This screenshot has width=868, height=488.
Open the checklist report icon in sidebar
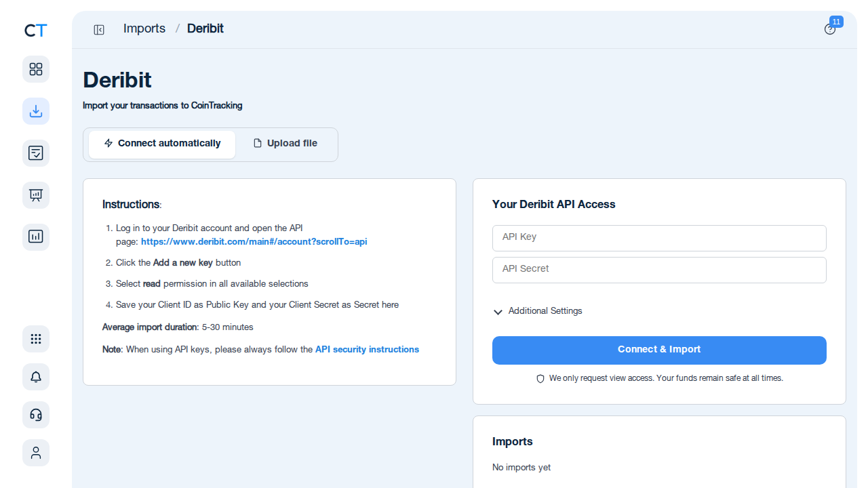tap(36, 153)
